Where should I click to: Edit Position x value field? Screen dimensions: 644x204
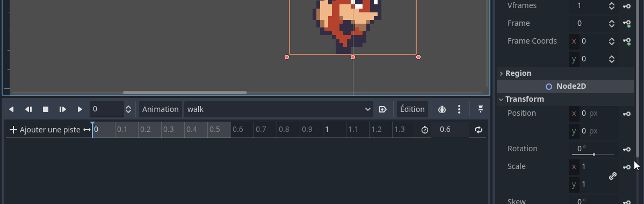594,113
